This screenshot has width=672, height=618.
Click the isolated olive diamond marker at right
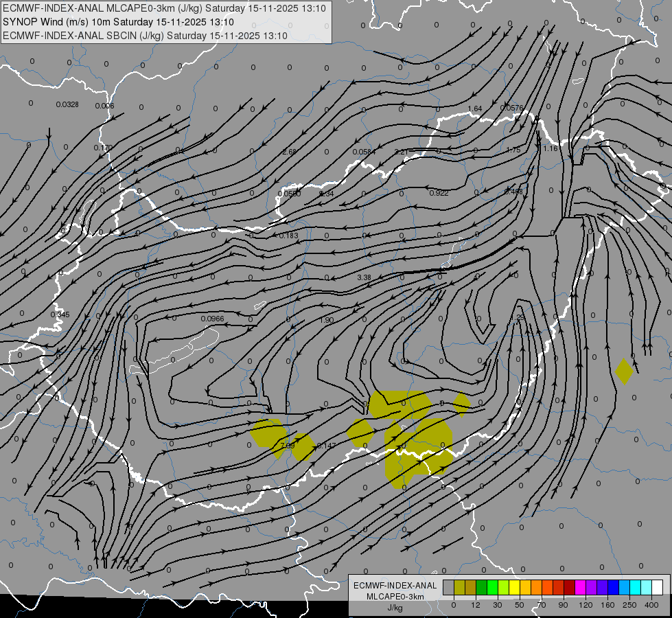[x=624, y=371]
